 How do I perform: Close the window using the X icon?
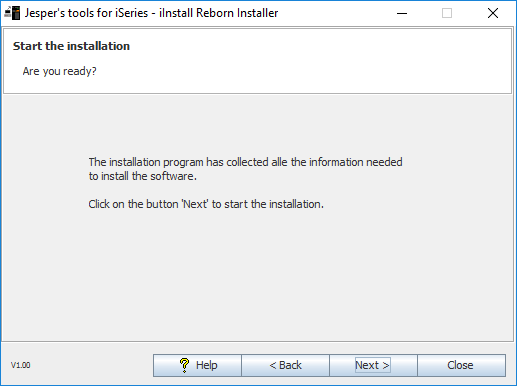tap(493, 13)
